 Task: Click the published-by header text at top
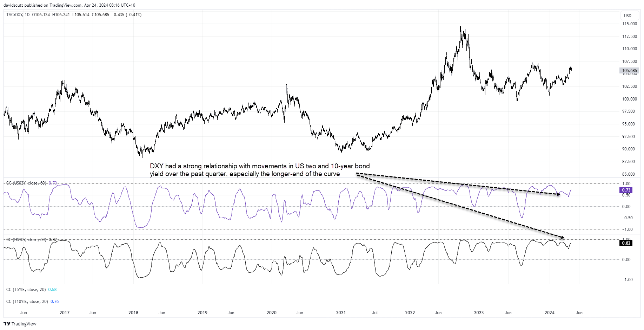pos(69,5)
